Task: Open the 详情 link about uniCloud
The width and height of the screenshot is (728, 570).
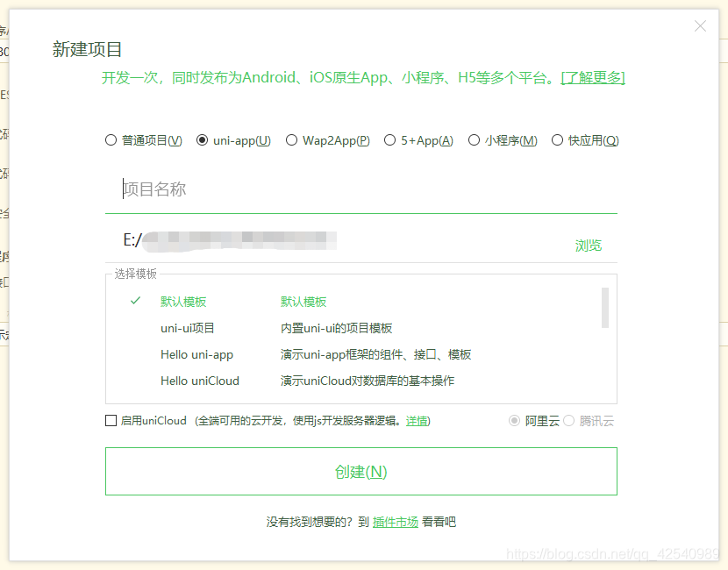Action: [x=417, y=421]
